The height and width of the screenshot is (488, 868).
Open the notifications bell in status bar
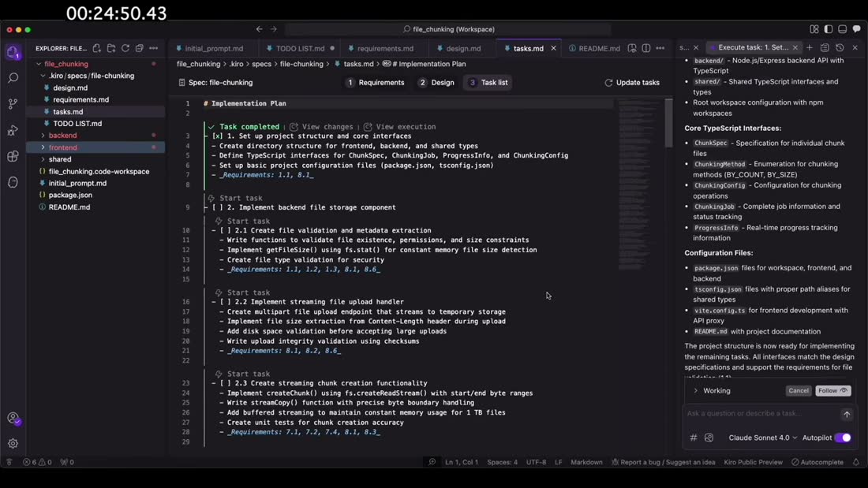(x=856, y=462)
